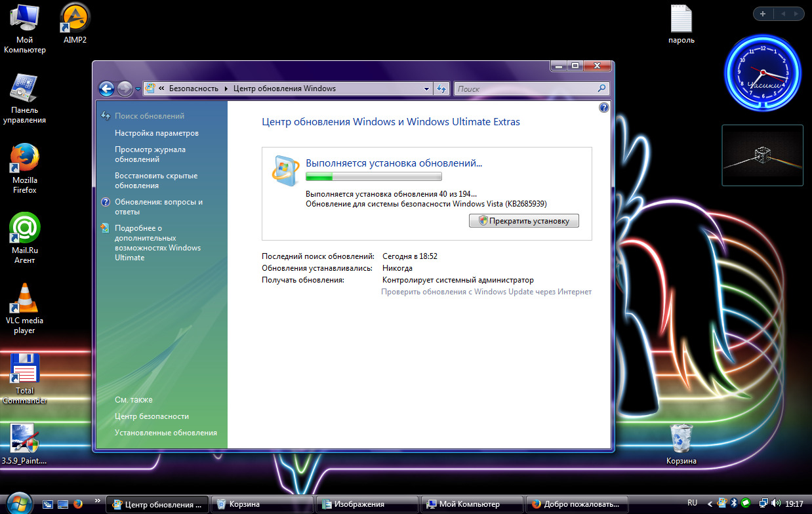Click the search magnifier icon
The width and height of the screenshot is (812, 514).
tap(601, 89)
